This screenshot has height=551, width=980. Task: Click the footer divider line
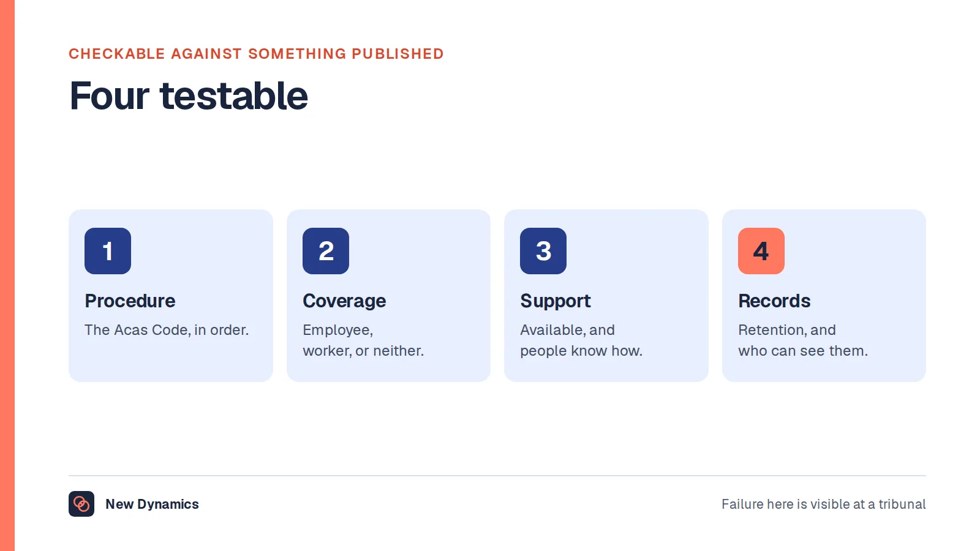(497, 476)
